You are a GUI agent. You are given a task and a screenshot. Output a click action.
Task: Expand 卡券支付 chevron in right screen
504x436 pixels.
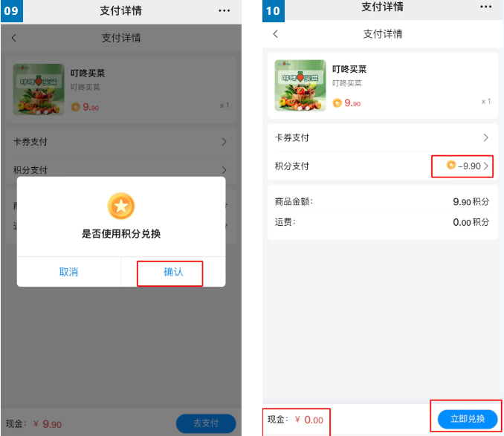click(x=485, y=137)
